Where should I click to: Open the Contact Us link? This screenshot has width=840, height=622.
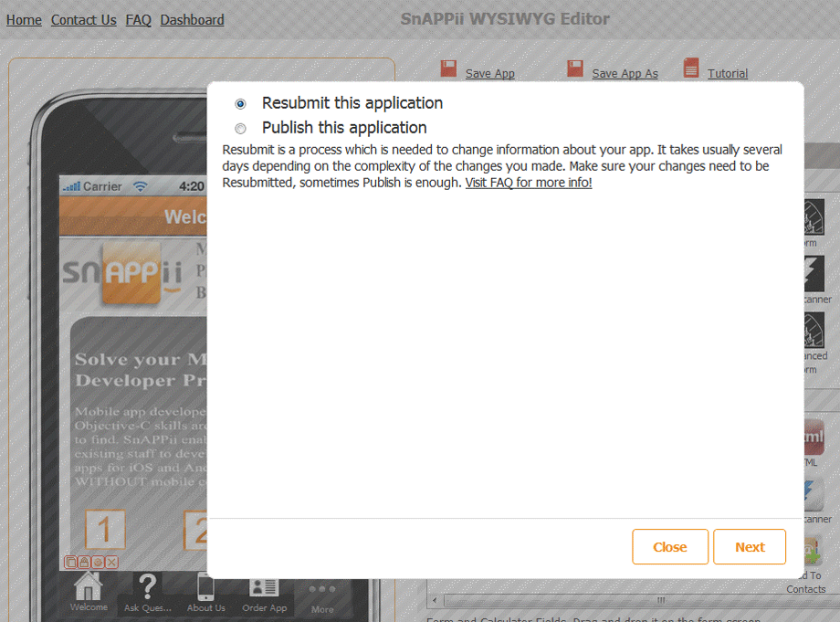(84, 20)
